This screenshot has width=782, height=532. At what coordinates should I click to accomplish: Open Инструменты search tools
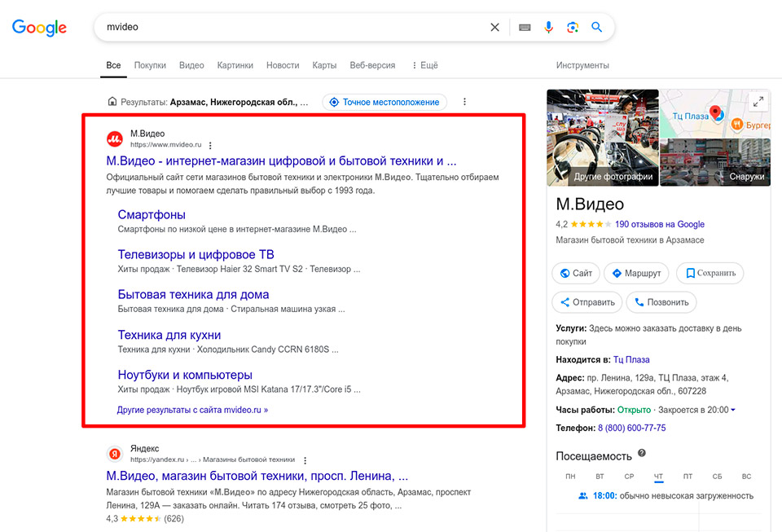[x=582, y=65]
